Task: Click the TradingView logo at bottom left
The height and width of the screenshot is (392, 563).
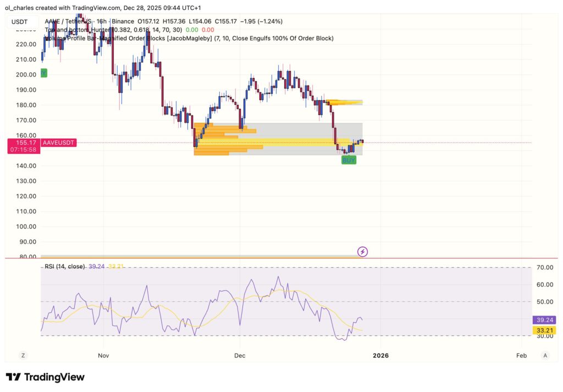Action: tap(45, 377)
